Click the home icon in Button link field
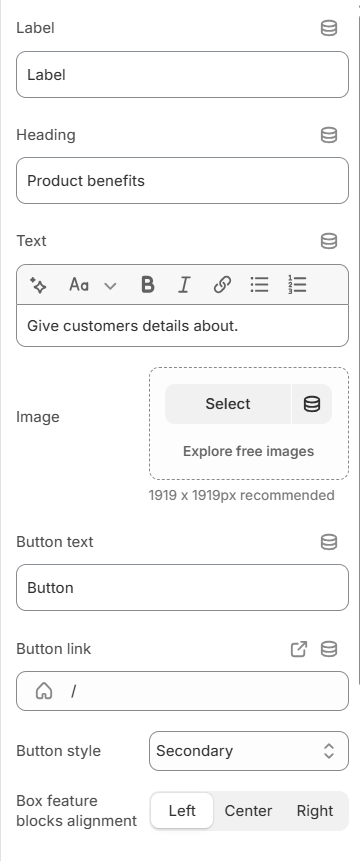The height and width of the screenshot is (861, 360). pos(44,691)
